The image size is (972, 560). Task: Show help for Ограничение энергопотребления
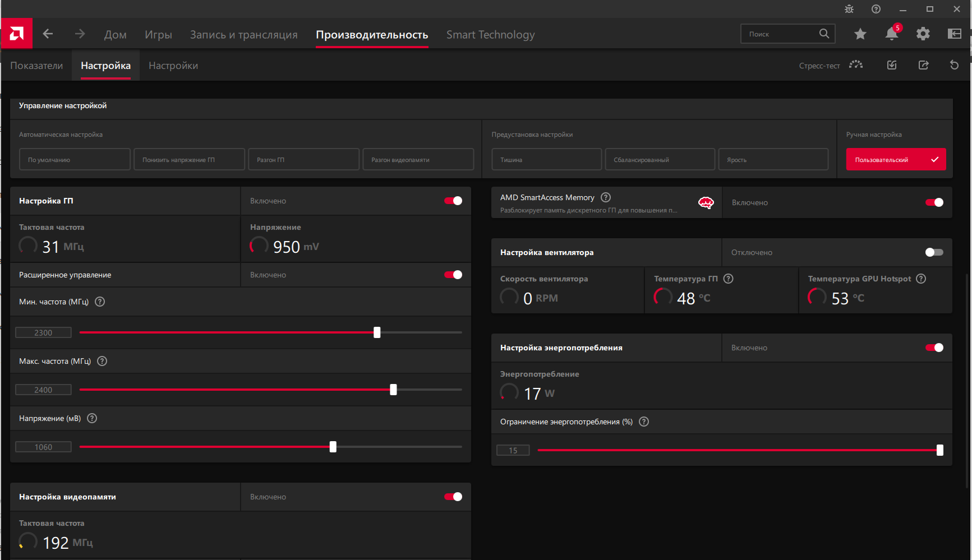click(x=644, y=422)
